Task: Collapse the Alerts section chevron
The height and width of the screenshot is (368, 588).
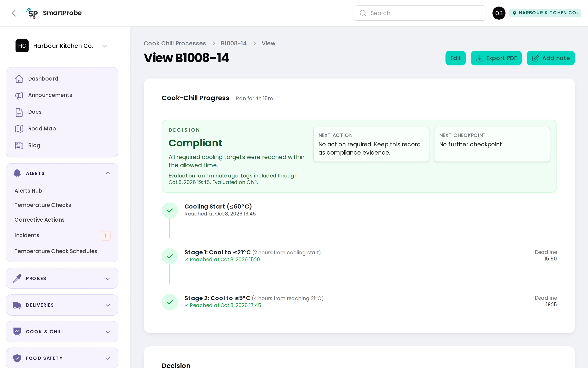Action: (108, 173)
